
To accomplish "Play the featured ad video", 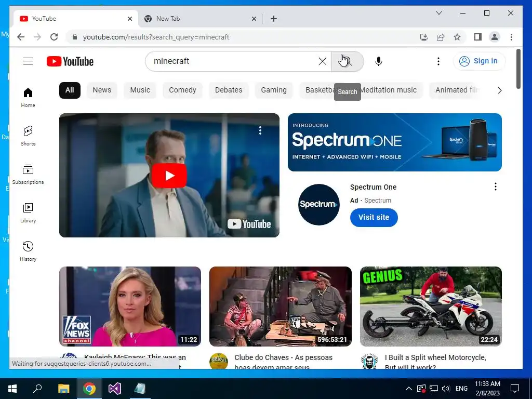I will click(169, 176).
